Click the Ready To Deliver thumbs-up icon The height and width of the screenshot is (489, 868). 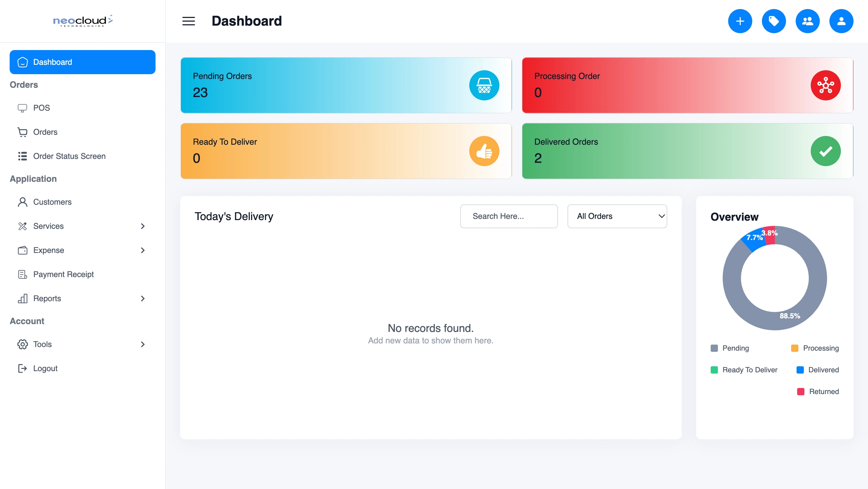click(x=484, y=151)
